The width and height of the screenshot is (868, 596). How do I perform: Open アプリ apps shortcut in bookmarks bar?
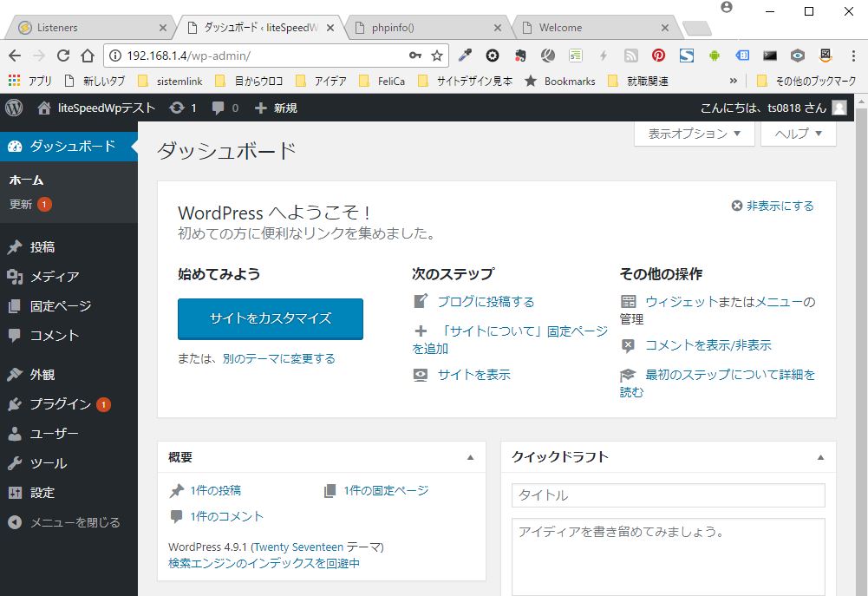(x=29, y=81)
